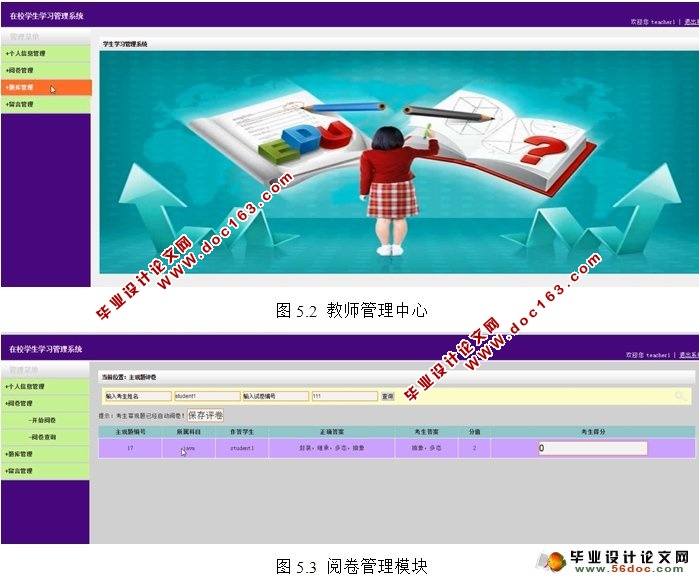Click 退出系统 logout link in Figure 5.3 screenshot
Image resolution: width=699 pixels, height=579 pixels.
[689, 355]
